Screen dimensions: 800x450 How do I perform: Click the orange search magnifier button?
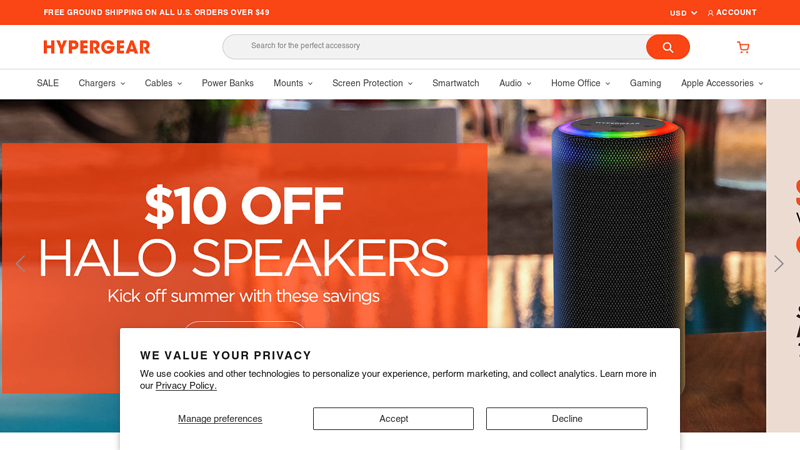pos(667,47)
